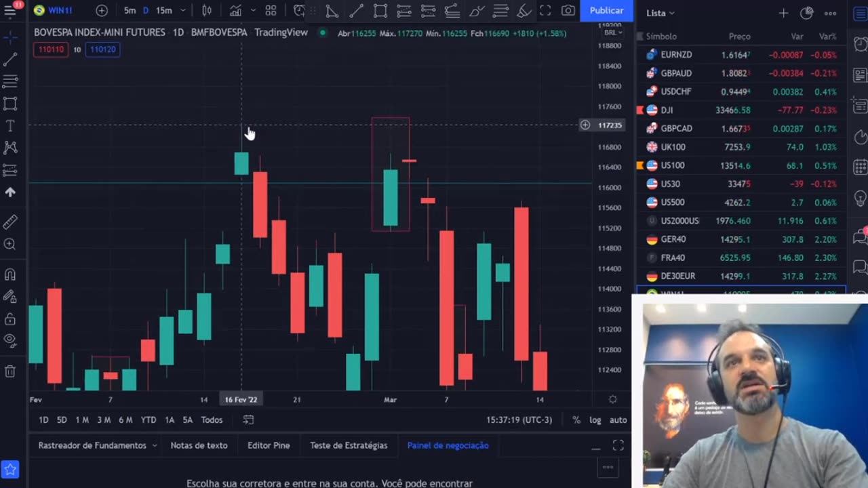Screen dimensions: 868x488
Task: Switch to the Editor Pine tab
Action: 269,445
